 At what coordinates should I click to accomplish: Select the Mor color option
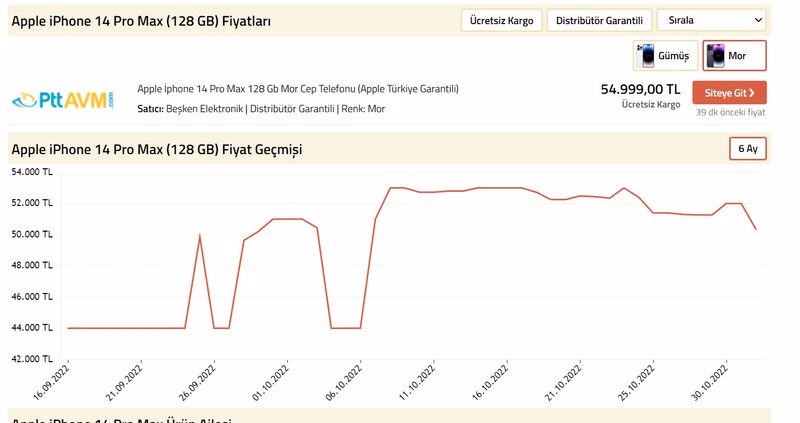point(734,56)
